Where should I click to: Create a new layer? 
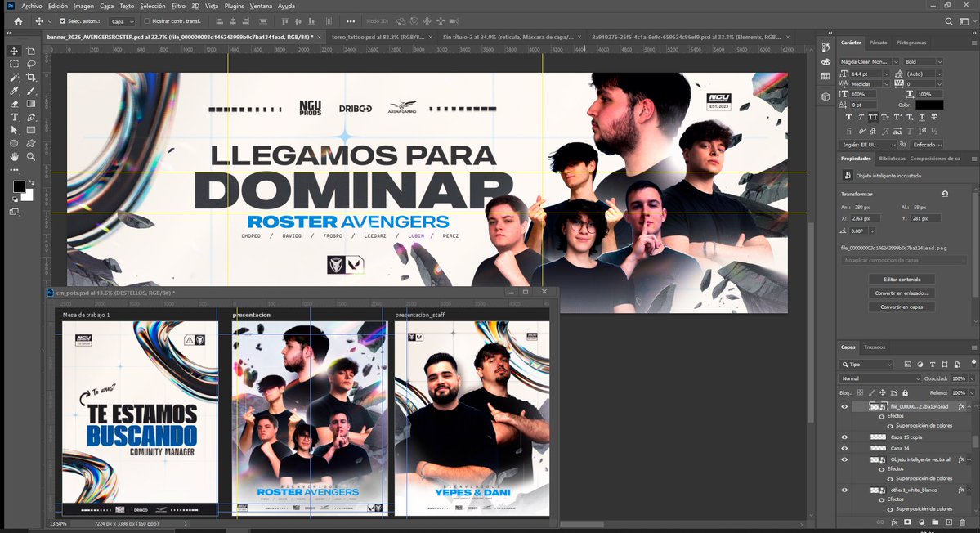[x=949, y=522]
